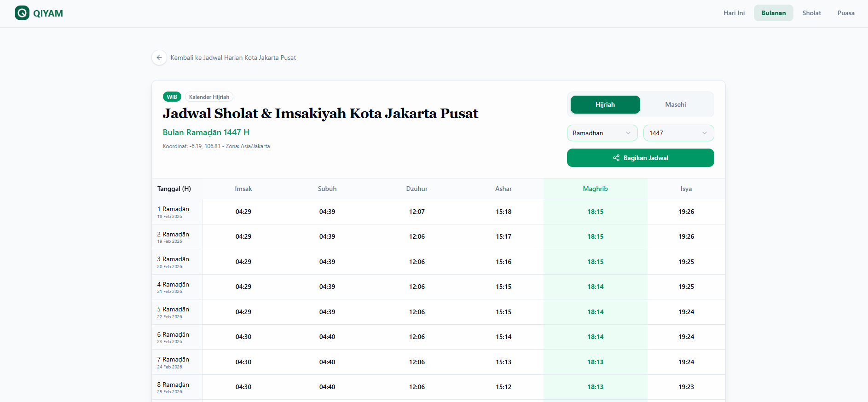
Task: Click the chevron arrow in the month selector
Action: [628, 133]
